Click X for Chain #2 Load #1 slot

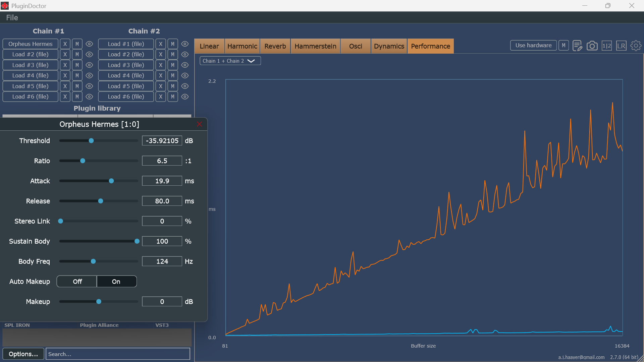tap(161, 44)
